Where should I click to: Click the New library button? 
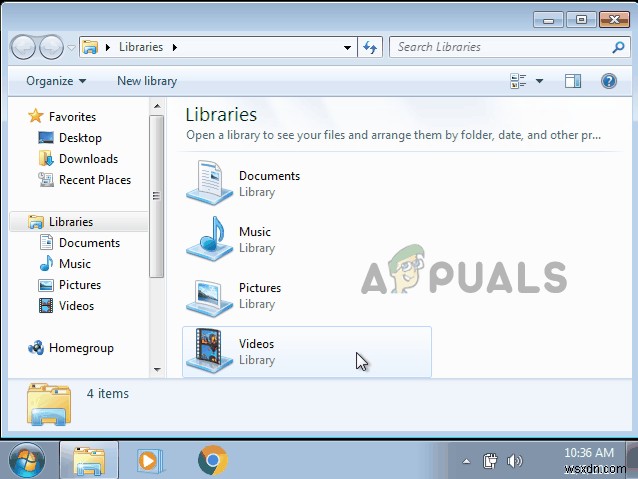coord(147,81)
